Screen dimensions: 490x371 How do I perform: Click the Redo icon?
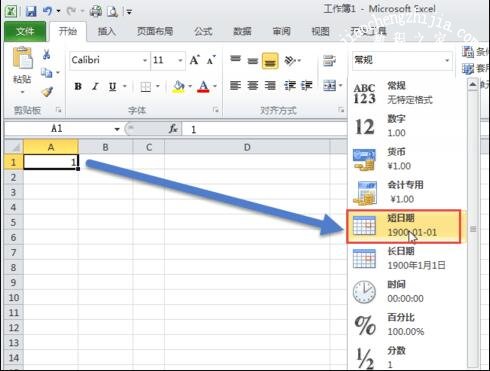[x=71, y=12]
